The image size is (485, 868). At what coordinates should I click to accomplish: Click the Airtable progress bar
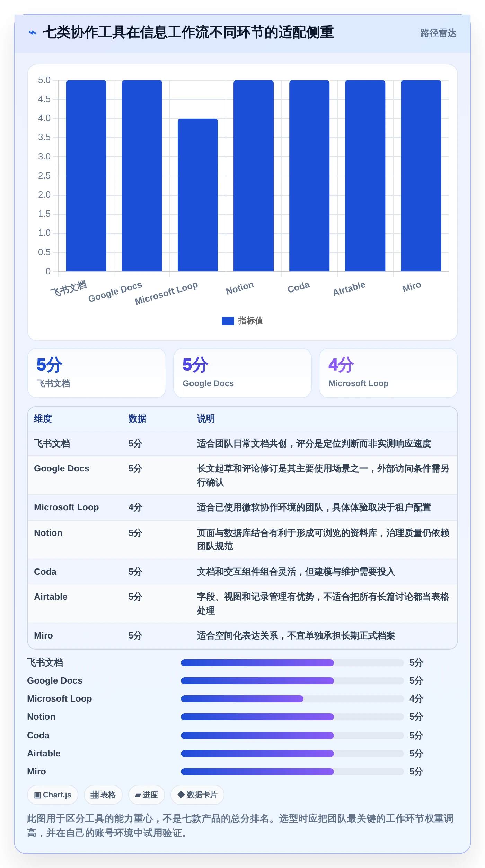292,754
